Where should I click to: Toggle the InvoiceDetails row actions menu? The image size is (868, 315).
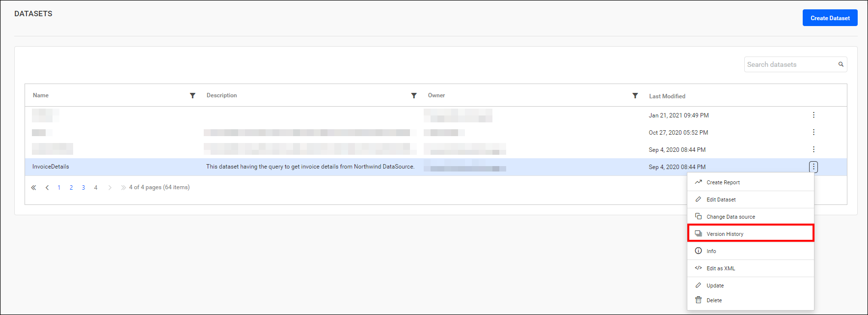point(814,167)
